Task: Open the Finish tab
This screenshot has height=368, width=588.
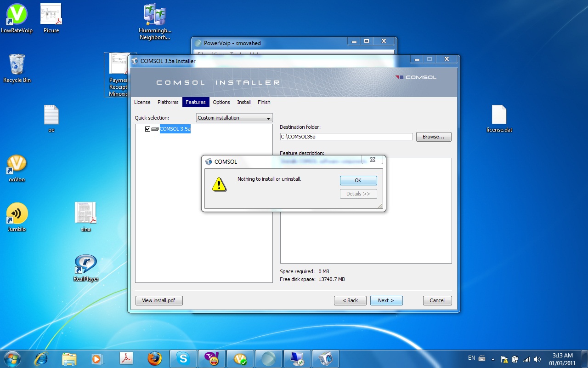Action: [264, 102]
